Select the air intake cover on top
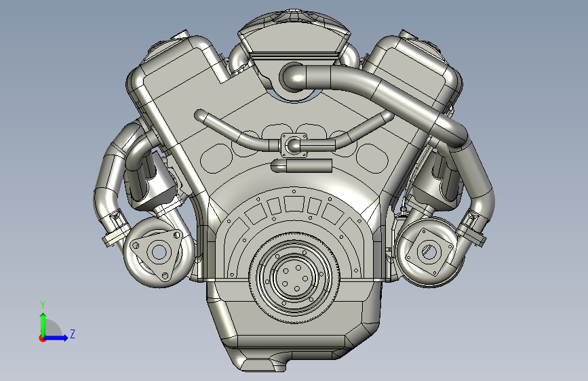588x381 pixels. pyautogui.click(x=294, y=33)
